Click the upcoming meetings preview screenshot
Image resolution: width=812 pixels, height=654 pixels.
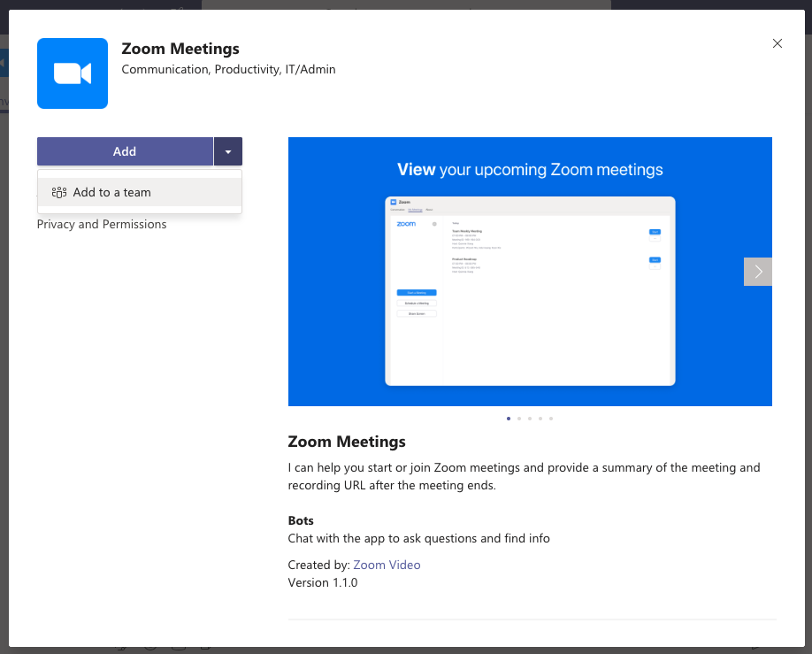pos(530,291)
